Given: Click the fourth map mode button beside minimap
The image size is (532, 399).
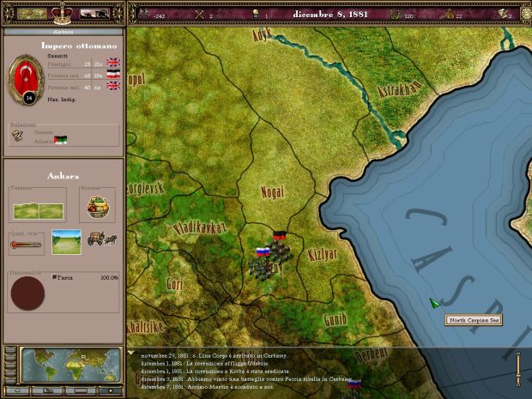Looking at the screenshot, I should 10,372.
